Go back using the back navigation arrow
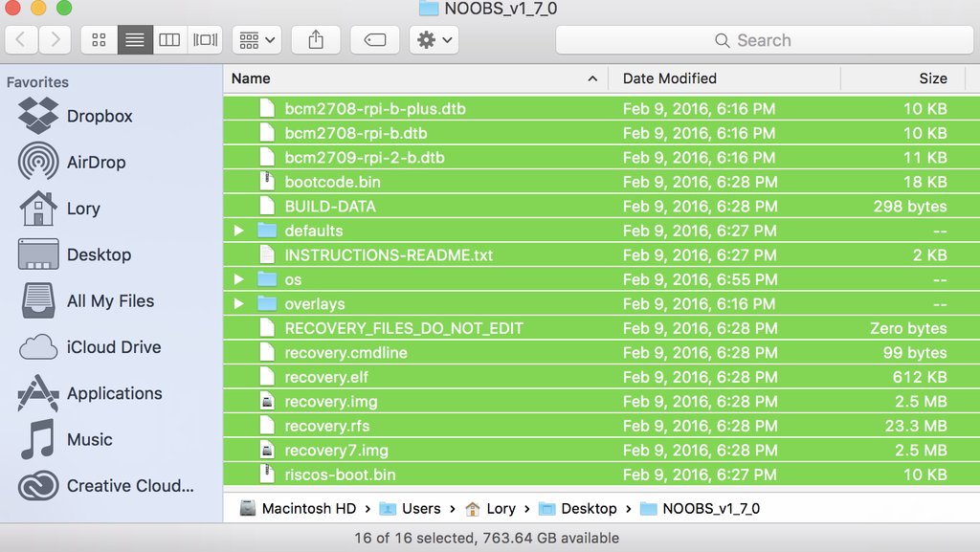The image size is (980, 552). click(x=21, y=39)
